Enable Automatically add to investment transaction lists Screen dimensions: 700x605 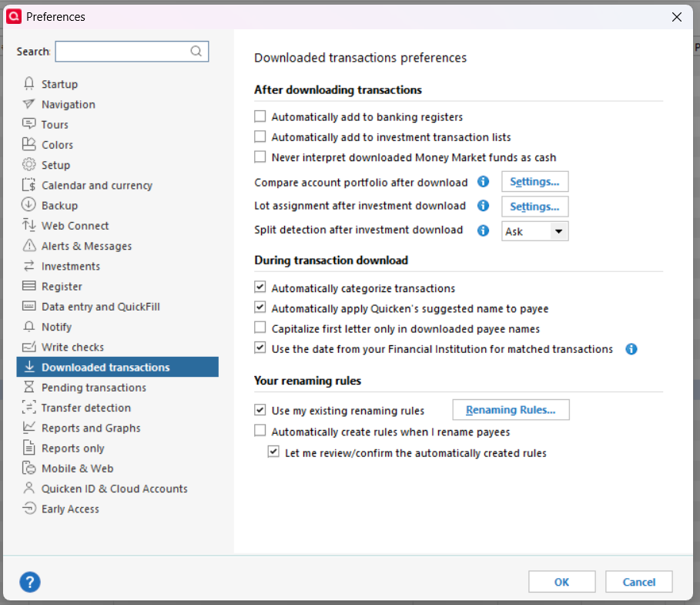click(x=260, y=136)
